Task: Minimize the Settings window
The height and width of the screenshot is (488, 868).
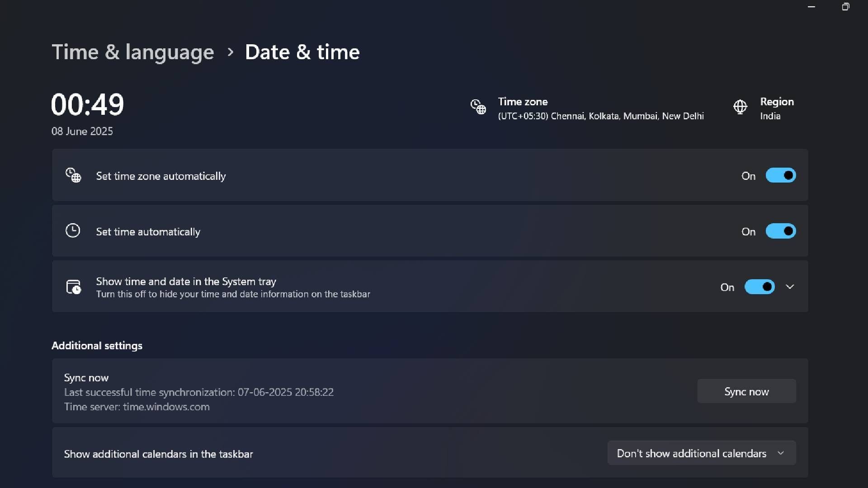Action: coord(811,7)
